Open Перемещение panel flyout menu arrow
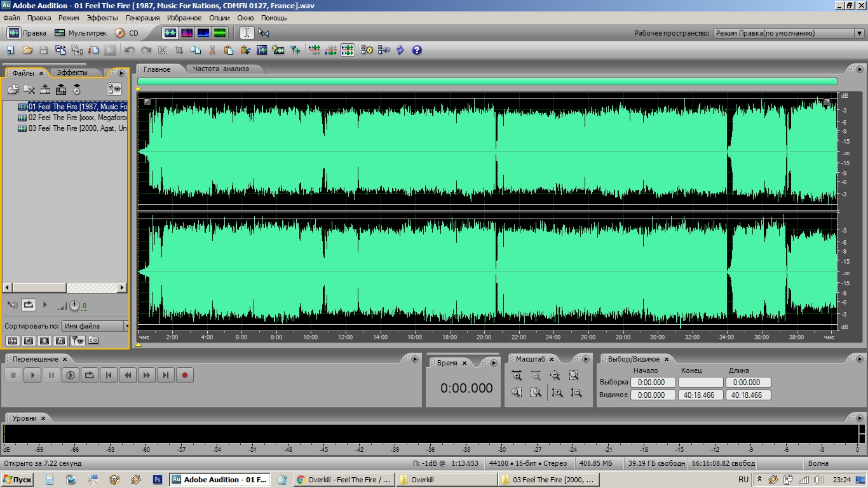 coord(415,359)
